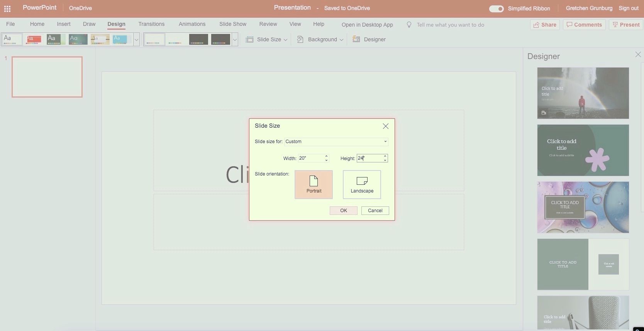Switch to the Insert tab
The height and width of the screenshot is (331, 644).
(x=64, y=24)
